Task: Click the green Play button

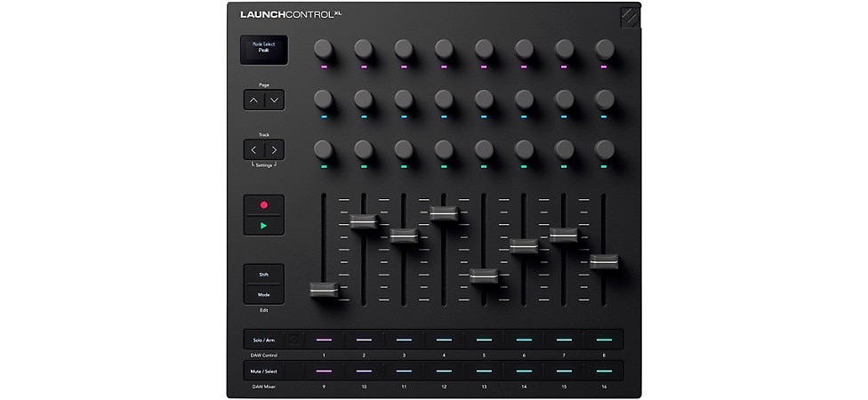Action: tap(264, 225)
